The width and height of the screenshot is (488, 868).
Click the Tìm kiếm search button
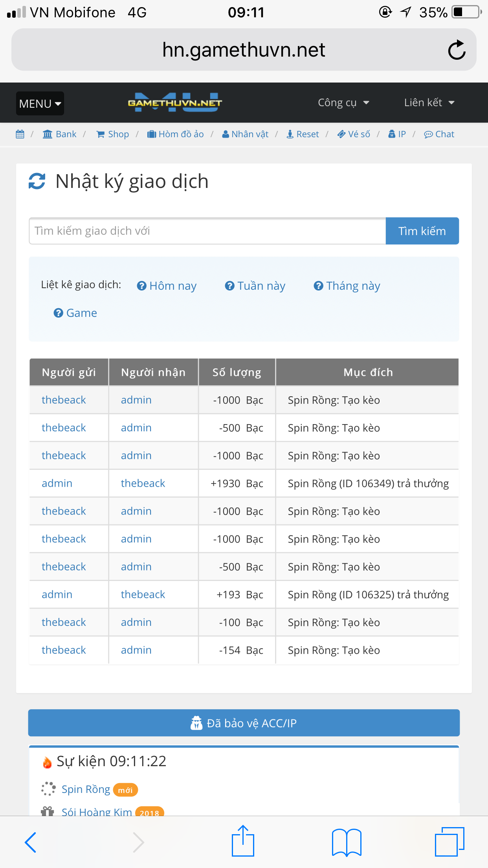point(422,231)
